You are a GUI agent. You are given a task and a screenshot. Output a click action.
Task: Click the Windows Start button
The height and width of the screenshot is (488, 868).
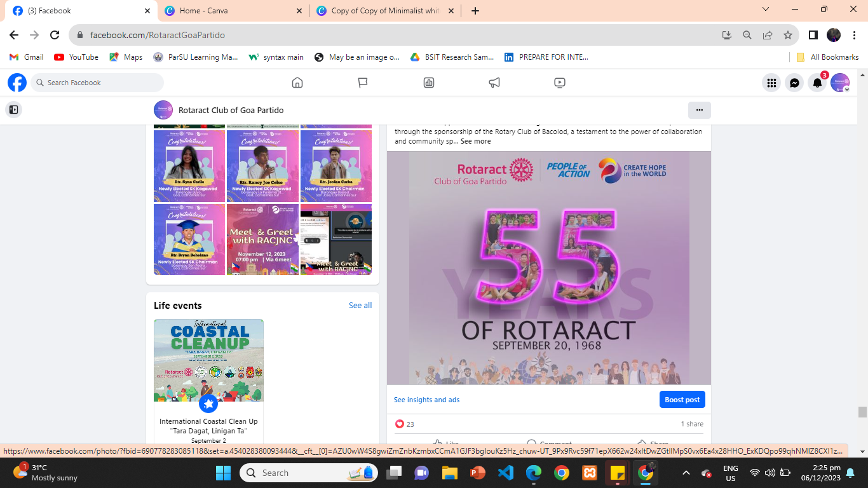point(223,473)
